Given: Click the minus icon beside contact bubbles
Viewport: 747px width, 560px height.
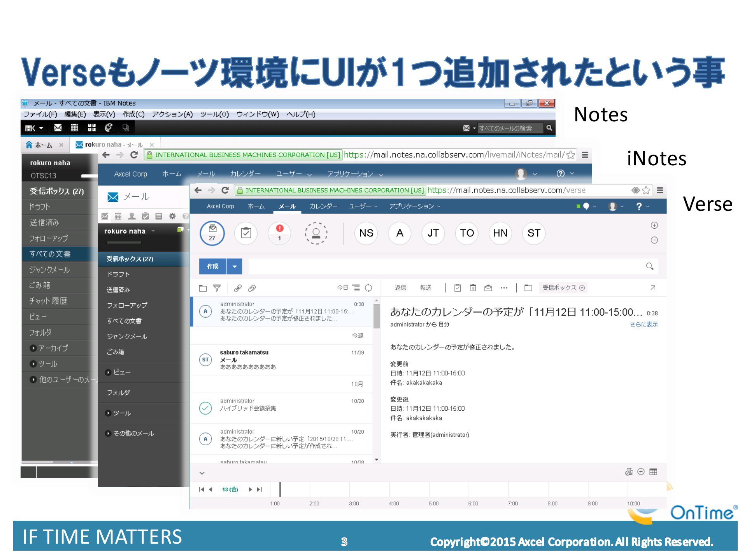Looking at the screenshot, I should coord(654,240).
